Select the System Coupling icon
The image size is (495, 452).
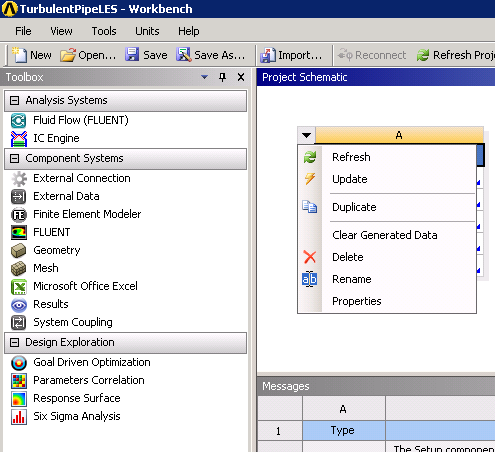click(18, 323)
